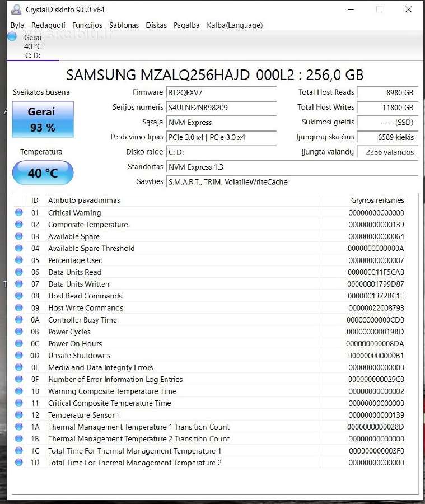
Task: Open the Funkcijos menu
Action: 87,25
